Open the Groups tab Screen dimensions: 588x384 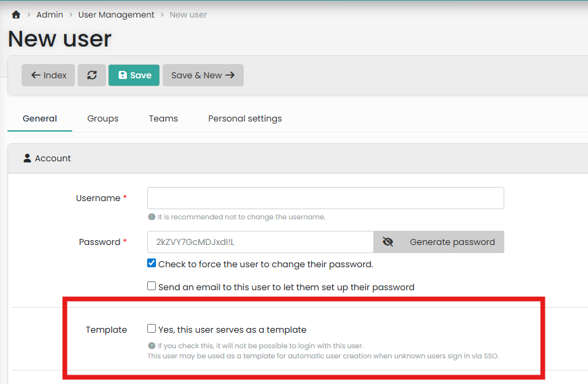tap(103, 119)
